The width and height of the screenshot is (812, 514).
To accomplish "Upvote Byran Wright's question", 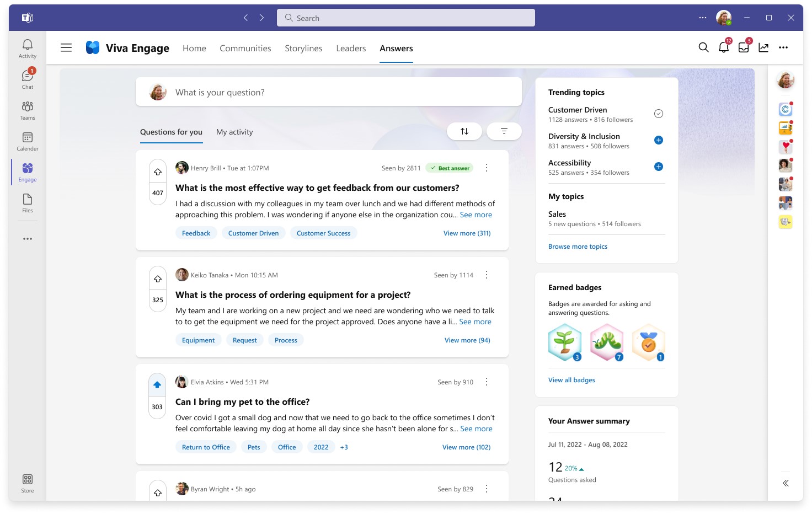I will pyautogui.click(x=158, y=492).
